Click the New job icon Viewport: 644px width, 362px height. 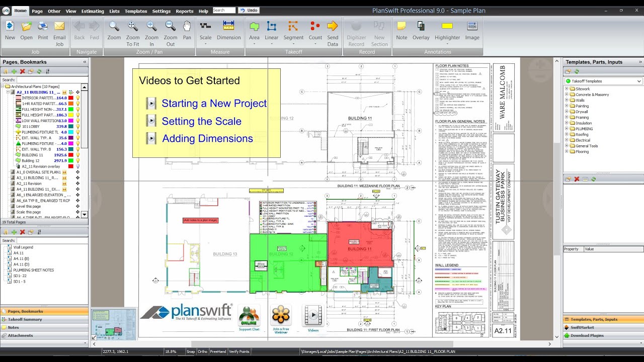click(10, 26)
